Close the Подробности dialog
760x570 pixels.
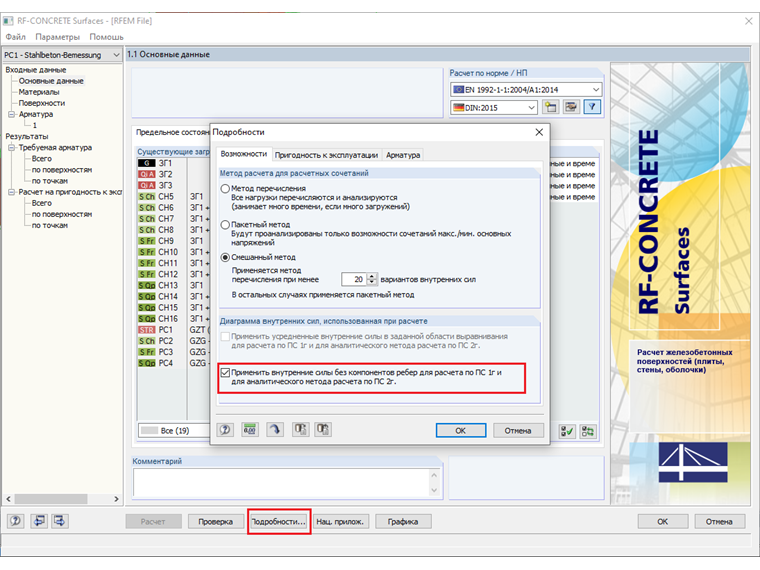pyautogui.click(x=539, y=132)
